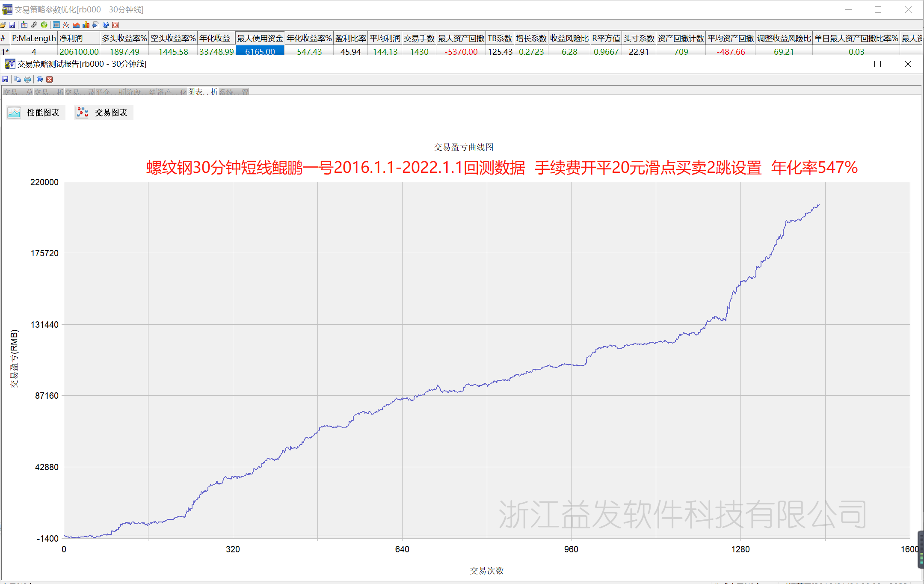The width and height of the screenshot is (924, 584).
Task: Open the 交易..录 tab
Action: [x=80, y=92]
